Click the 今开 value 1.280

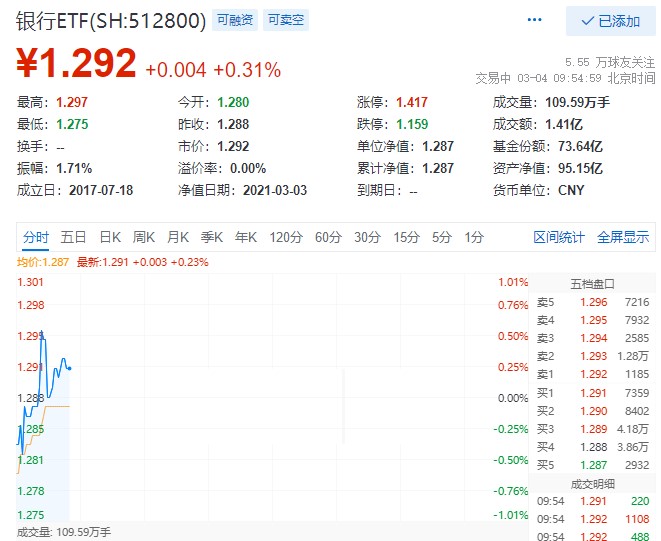[233, 102]
